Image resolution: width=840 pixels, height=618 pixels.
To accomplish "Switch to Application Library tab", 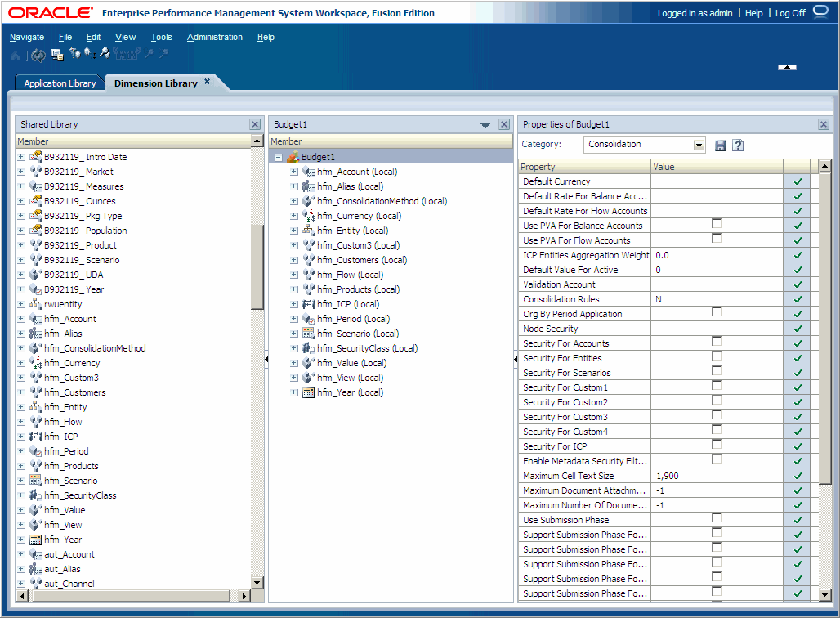I will click(x=60, y=83).
